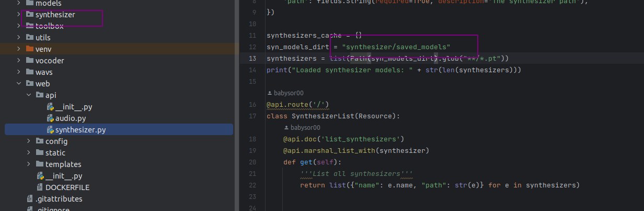Click the syn_models_dirt variable on line 12
This screenshot has width=644, height=211.
click(298, 47)
